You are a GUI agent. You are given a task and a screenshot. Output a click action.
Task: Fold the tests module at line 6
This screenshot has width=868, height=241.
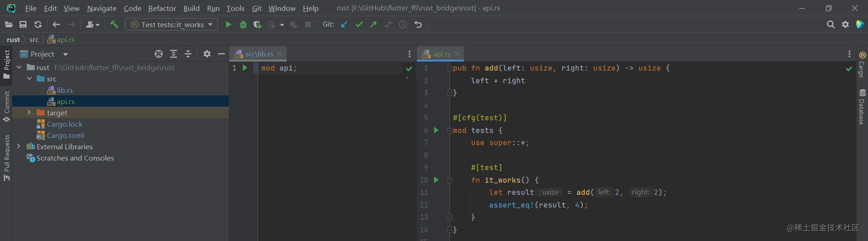pyautogui.click(x=450, y=130)
